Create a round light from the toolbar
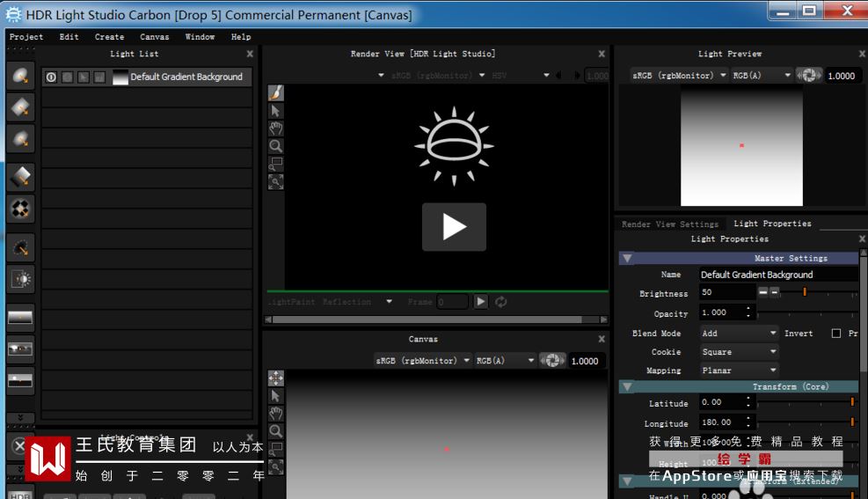This screenshot has width=868, height=499. (x=20, y=76)
